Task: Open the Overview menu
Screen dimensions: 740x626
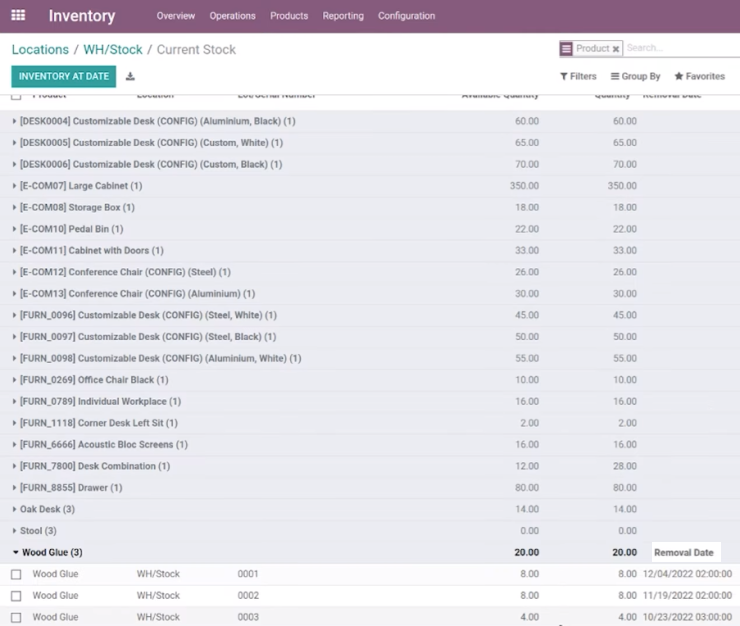Action: [176, 16]
